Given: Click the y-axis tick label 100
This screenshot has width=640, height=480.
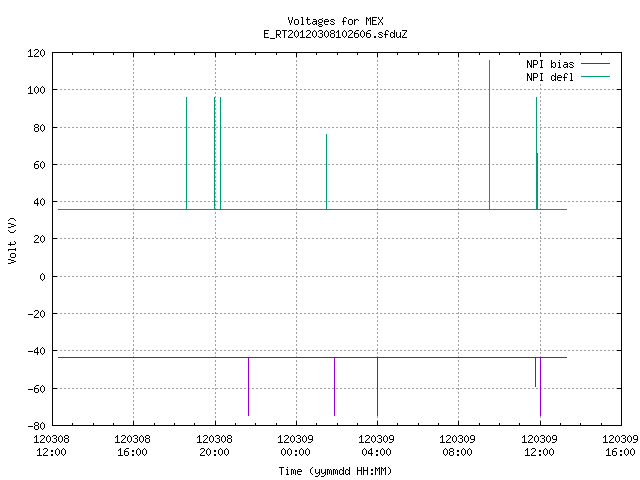Looking at the screenshot, I should point(36,90).
